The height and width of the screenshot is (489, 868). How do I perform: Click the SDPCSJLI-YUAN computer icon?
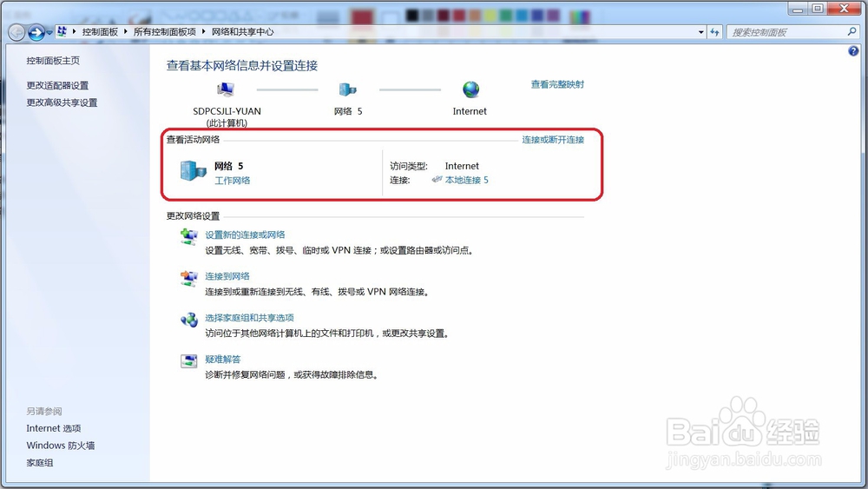[x=226, y=89]
